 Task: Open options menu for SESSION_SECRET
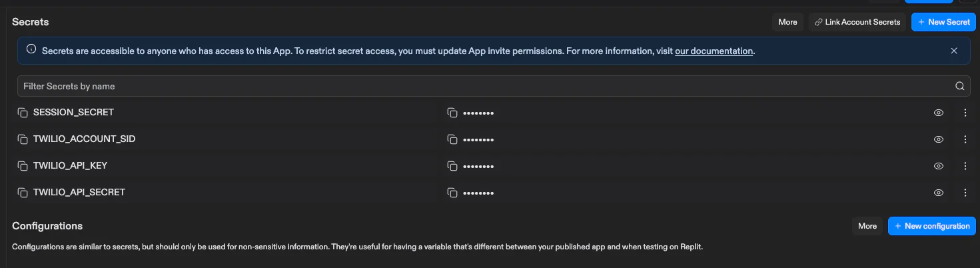(965, 113)
